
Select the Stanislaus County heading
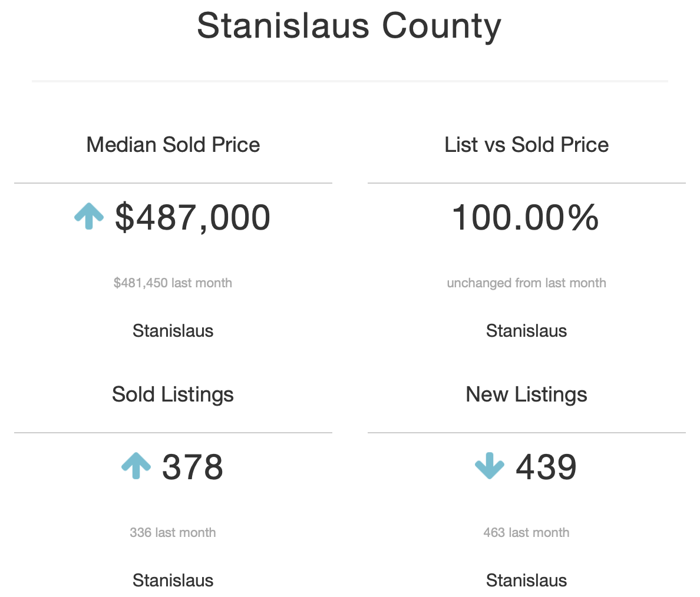[349, 26]
